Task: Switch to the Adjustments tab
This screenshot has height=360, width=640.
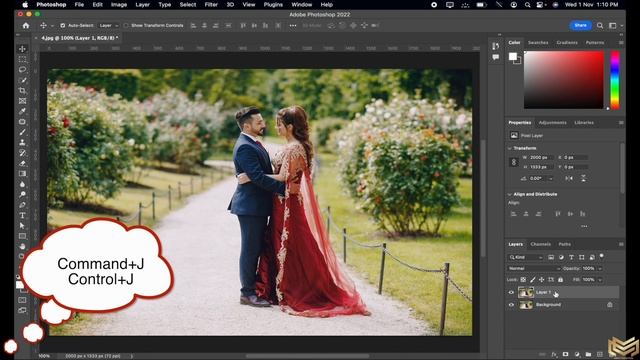Action: point(552,122)
